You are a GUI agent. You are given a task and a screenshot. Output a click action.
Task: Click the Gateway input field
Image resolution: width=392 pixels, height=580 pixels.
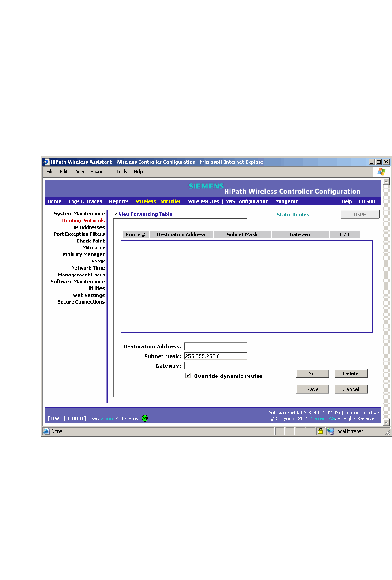[x=215, y=366]
